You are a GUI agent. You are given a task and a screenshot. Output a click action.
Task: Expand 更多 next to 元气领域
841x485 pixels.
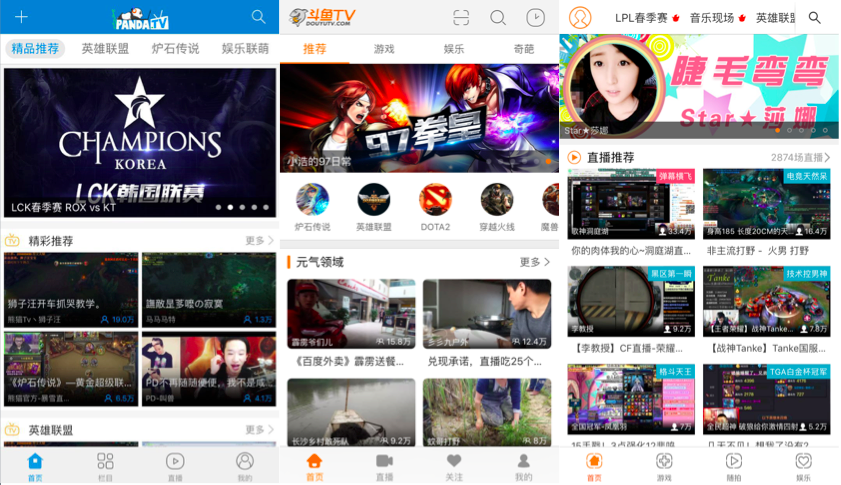pyautogui.click(x=535, y=262)
